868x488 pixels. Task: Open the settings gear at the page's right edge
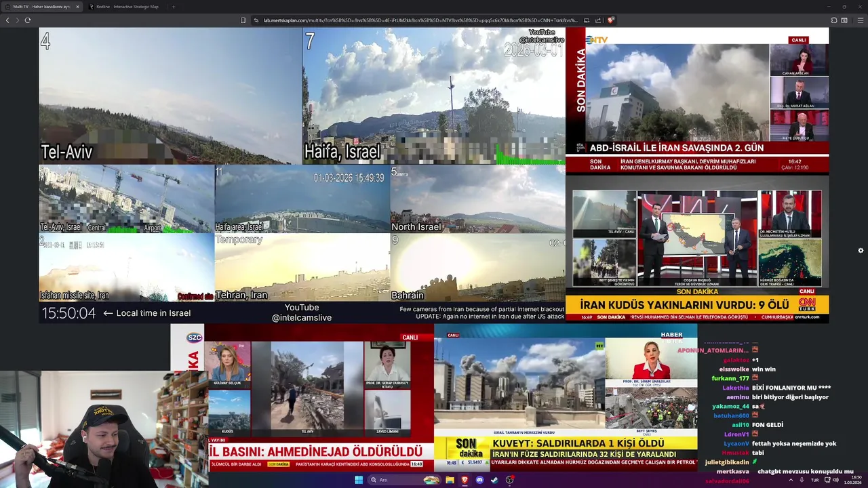(861, 250)
